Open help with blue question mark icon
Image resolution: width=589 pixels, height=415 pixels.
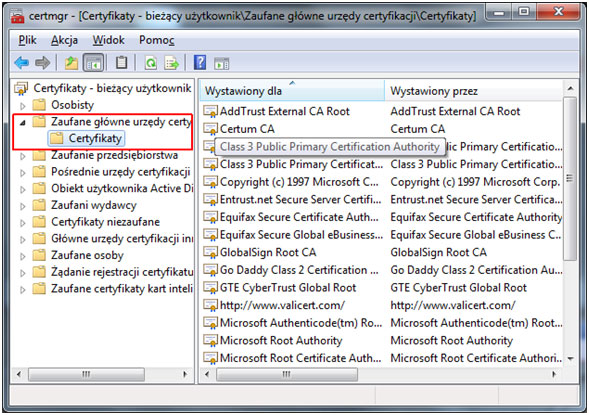point(200,62)
